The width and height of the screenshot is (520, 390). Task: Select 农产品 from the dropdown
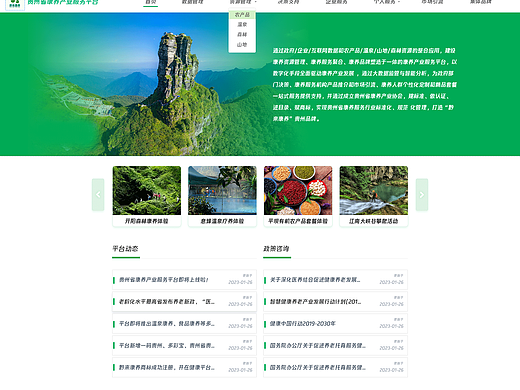coord(242,15)
